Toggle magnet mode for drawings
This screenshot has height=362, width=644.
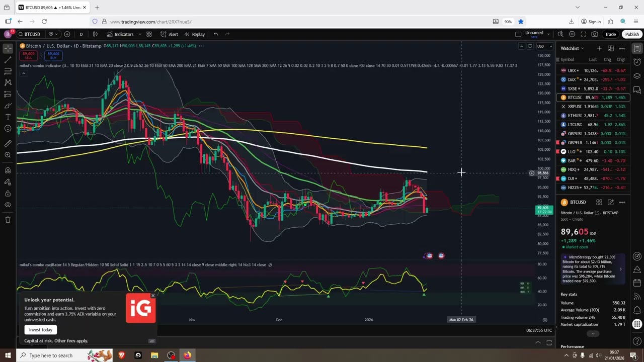[8, 170]
